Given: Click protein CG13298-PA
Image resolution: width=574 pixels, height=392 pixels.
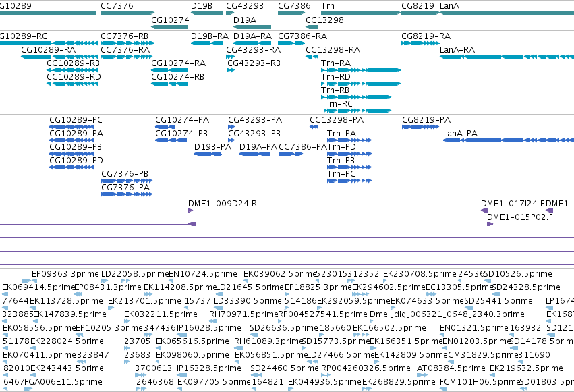Looking at the screenshot, I should tap(337, 120).
